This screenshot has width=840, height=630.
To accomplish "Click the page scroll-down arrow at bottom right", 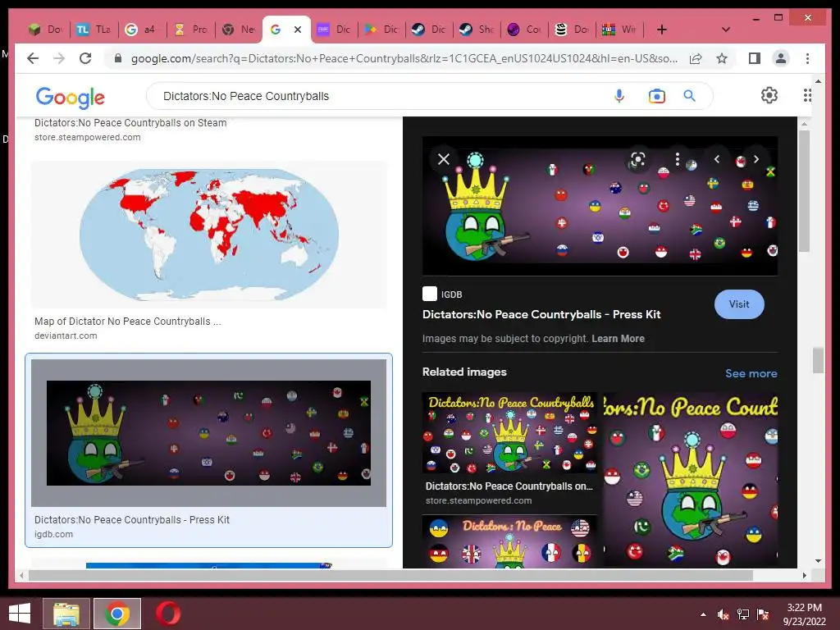I will pyautogui.click(x=818, y=561).
